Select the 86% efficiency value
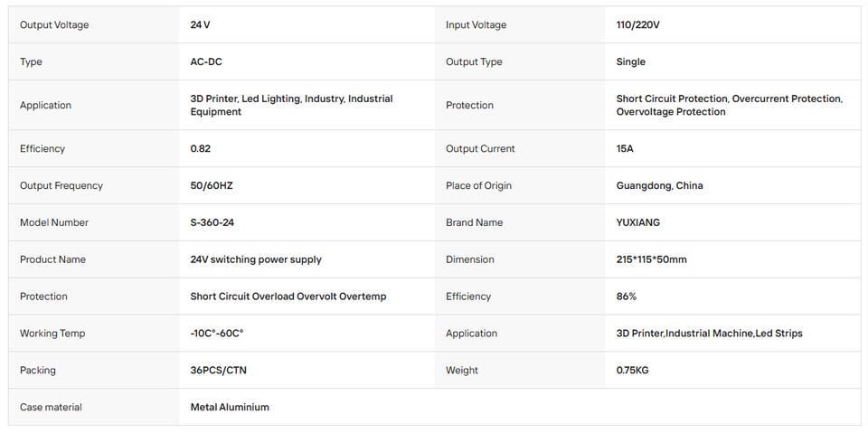The height and width of the screenshot is (433, 868). point(626,297)
